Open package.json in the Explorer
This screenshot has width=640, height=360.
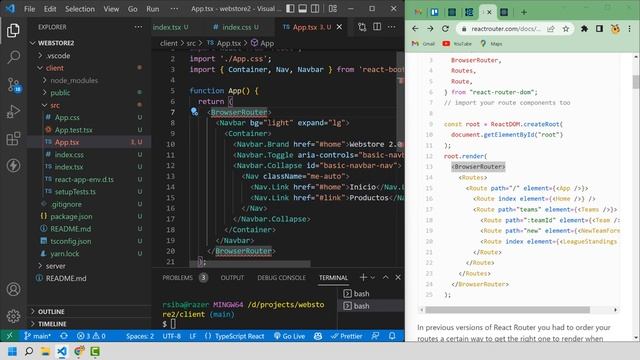[x=71, y=216]
